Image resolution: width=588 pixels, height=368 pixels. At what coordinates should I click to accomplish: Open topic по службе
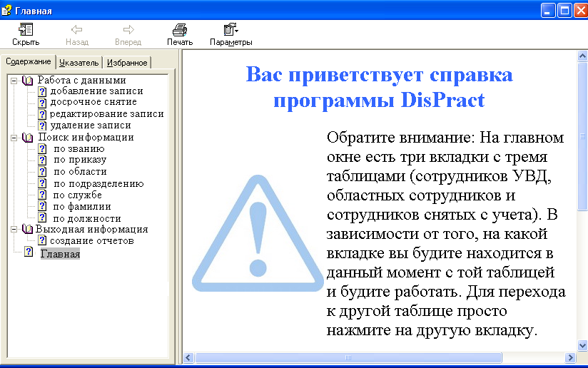point(77,195)
